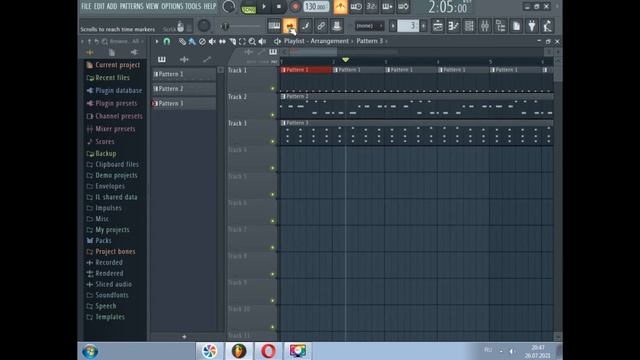Open the FILE menu
Screen dimensions: 640x360
[x=86, y=6]
